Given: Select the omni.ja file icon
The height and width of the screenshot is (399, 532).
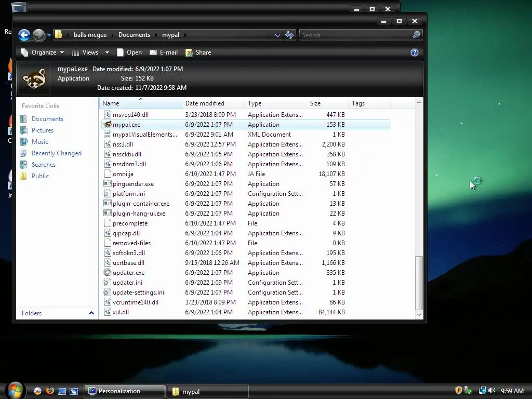Looking at the screenshot, I should point(107,174).
